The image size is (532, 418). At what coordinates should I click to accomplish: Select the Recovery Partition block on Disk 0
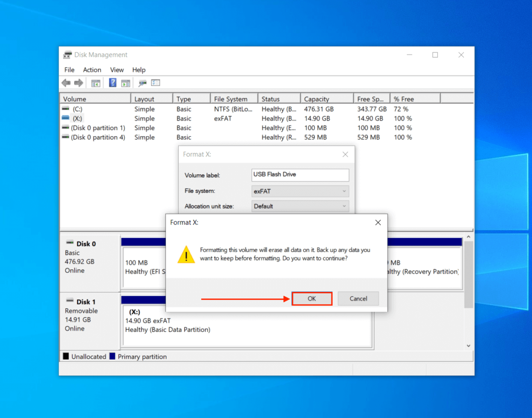tap(424, 267)
